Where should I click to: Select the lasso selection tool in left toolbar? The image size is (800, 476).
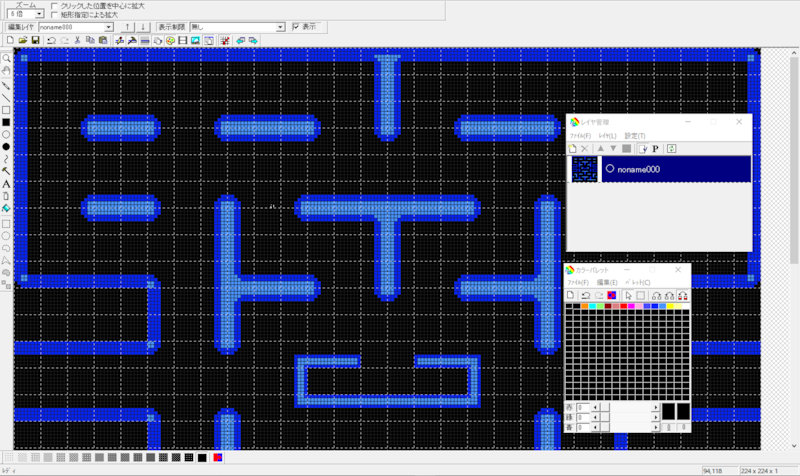point(6,248)
